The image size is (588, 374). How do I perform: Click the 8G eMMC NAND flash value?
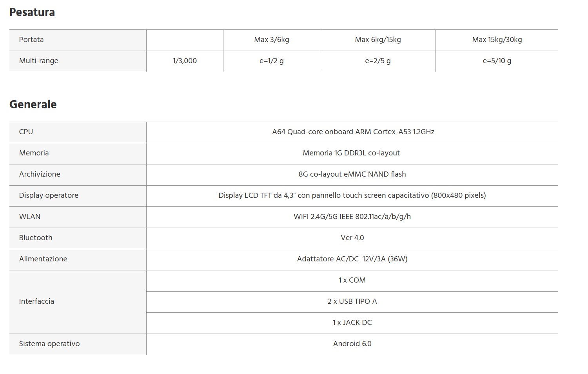pyautogui.click(x=352, y=174)
